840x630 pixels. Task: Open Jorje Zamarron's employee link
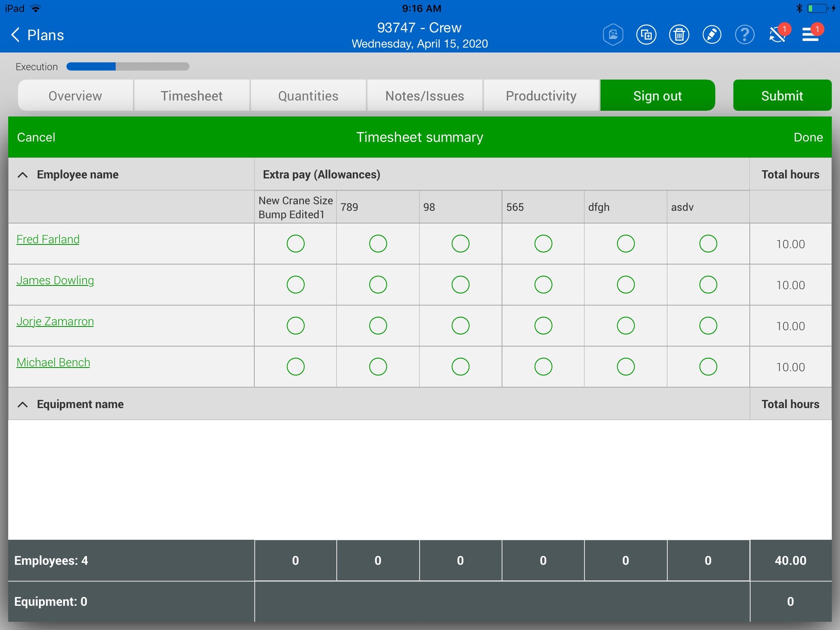pos(55,321)
